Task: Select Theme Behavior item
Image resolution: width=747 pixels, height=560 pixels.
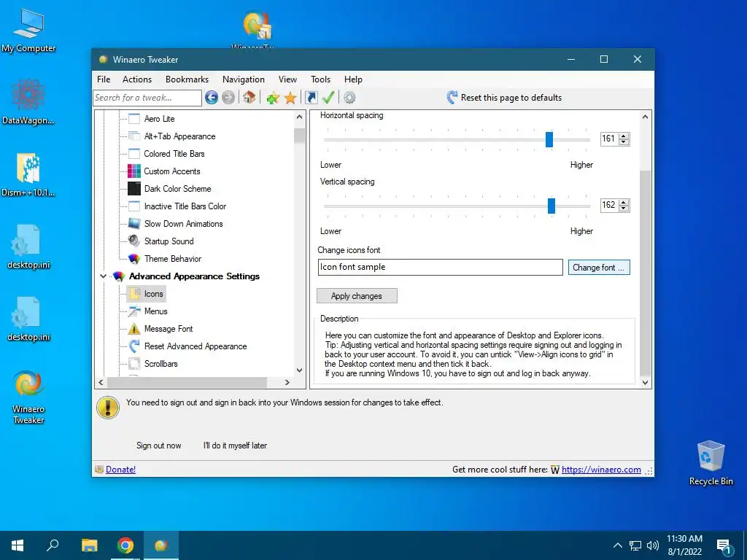Action: tap(172, 259)
